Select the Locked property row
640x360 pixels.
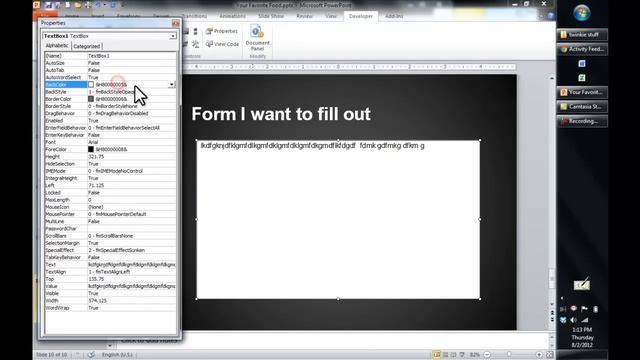click(x=110, y=193)
